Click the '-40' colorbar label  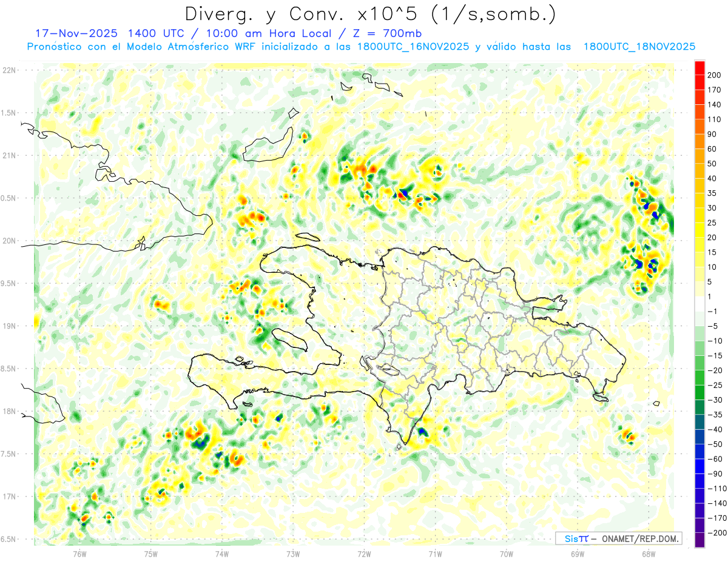(x=715, y=429)
